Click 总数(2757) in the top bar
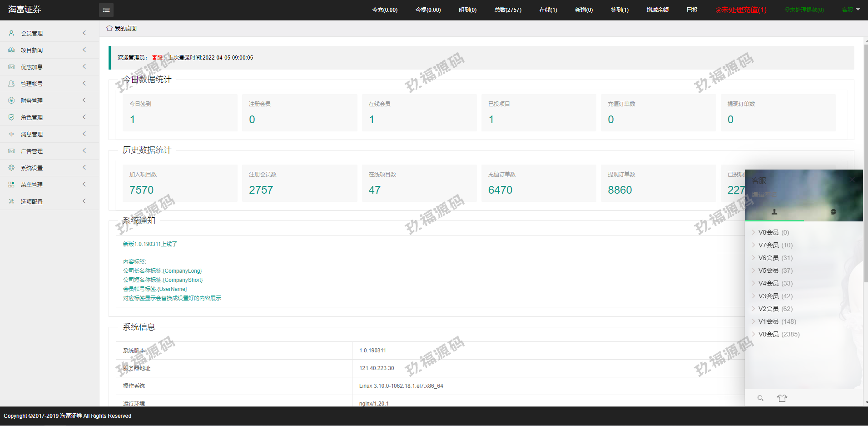 coord(508,10)
